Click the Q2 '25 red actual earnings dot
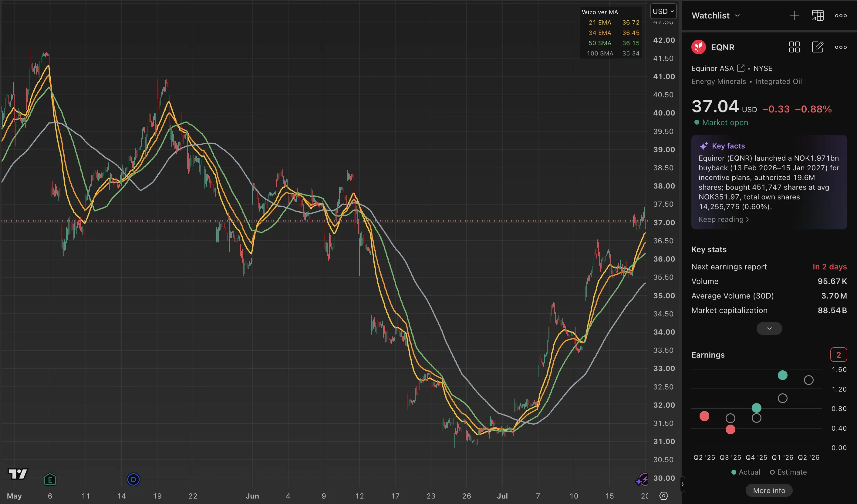Image resolution: width=857 pixels, height=504 pixels. pyautogui.click(x=704, y=416)
